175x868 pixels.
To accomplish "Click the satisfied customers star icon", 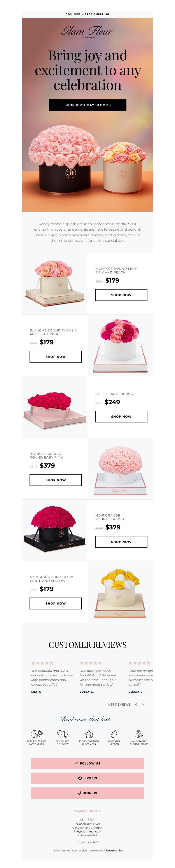I will (89, 734).
